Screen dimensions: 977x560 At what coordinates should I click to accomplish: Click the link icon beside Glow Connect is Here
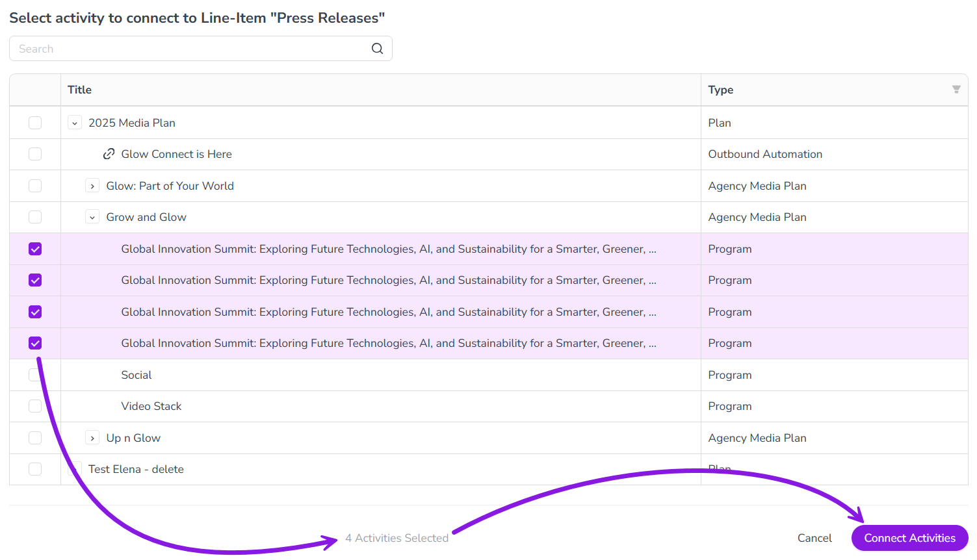coord(109,154)
